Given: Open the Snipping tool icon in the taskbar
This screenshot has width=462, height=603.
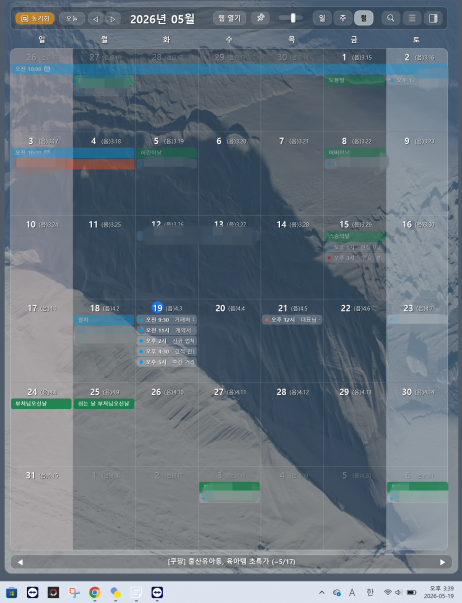Looking at the screenshot, I should [74, 593].
